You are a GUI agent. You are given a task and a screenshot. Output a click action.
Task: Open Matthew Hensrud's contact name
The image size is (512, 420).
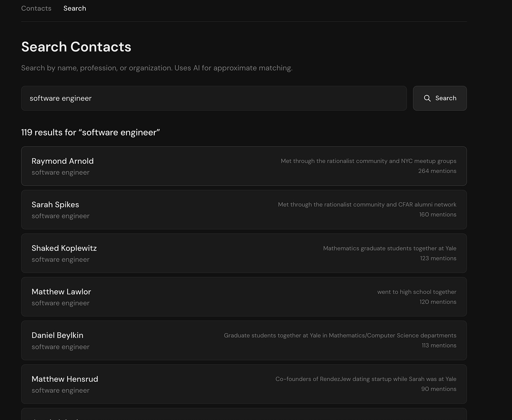65,379
